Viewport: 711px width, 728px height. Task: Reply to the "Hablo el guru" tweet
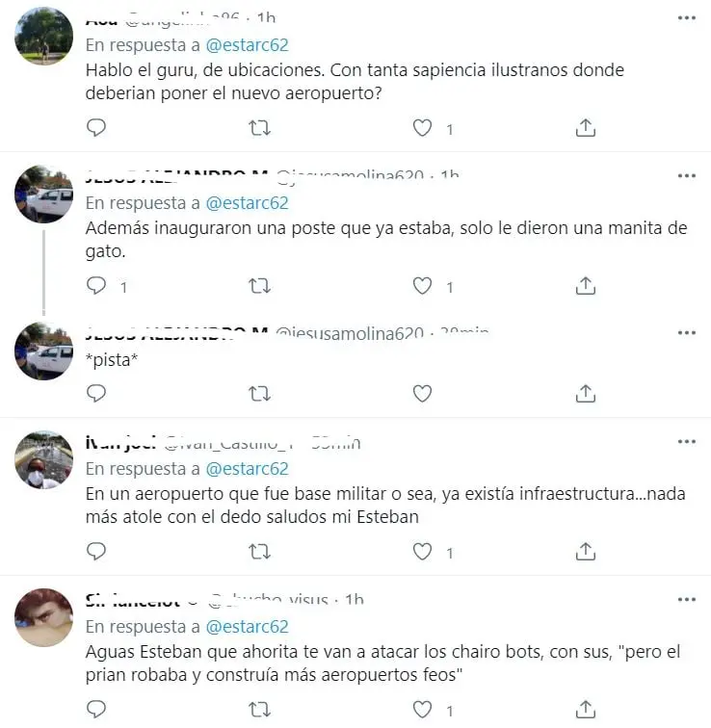[96, 128]
